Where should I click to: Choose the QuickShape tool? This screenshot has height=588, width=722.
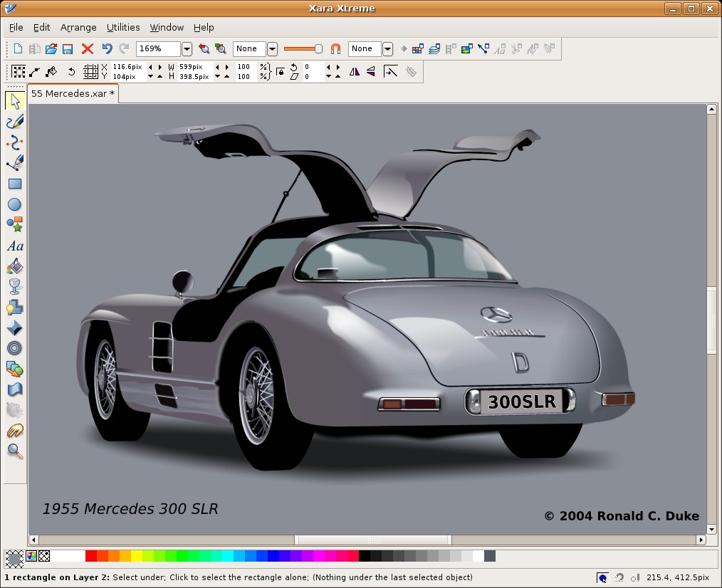[15, 225]
